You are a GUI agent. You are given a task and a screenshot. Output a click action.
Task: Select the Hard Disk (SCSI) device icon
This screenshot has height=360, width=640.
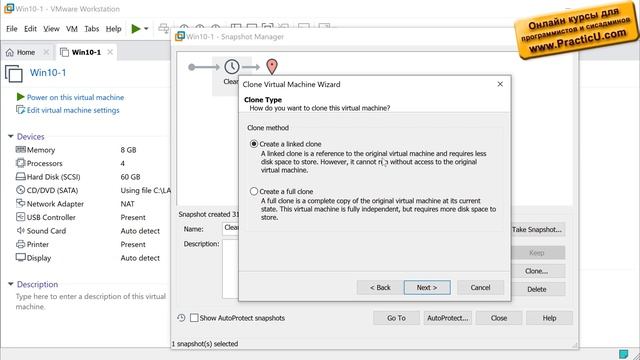[x=20, y=176]
